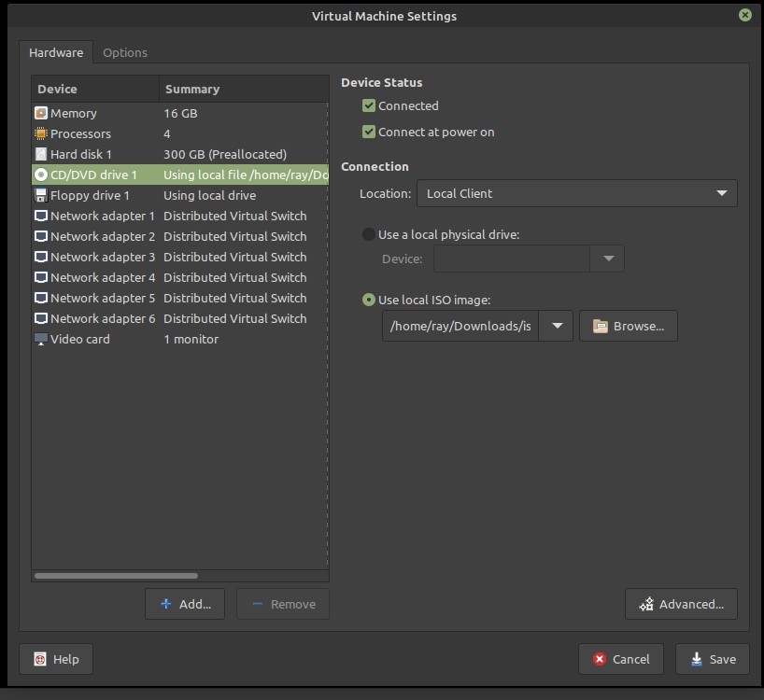Click the Network adapter 4 icon
This screenshot has width=764, height=700.
point(41,277)
